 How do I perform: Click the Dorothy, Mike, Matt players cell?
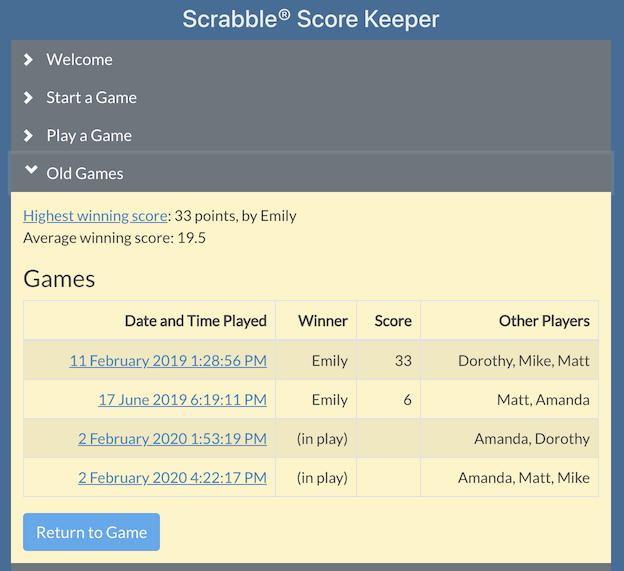[509, 361]
